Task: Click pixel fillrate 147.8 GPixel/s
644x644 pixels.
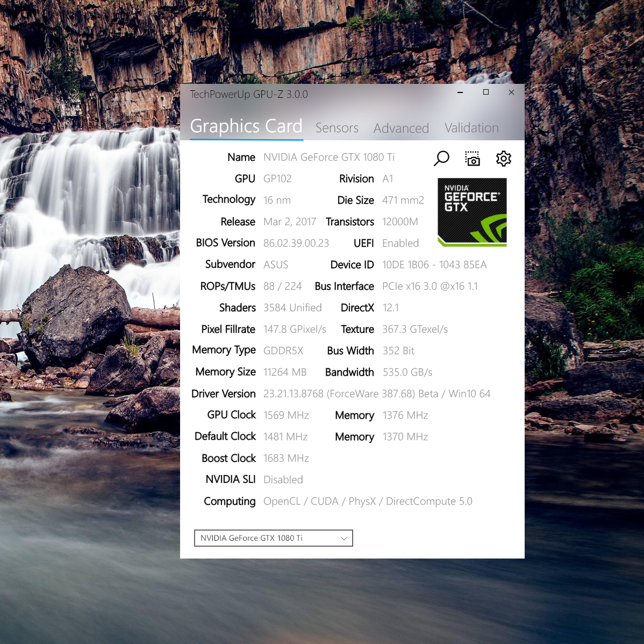Action: pyautogui.click(x=295, y=330)
